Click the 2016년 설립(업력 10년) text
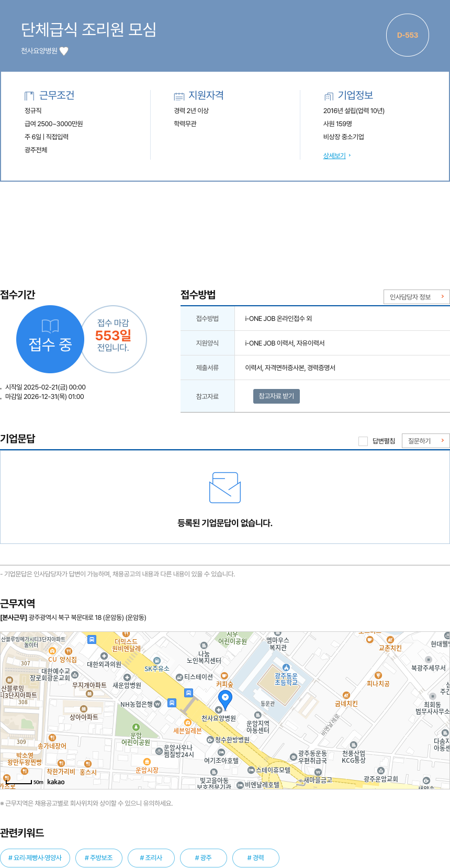The height and width of the screenshot is (868, 450). pyautogui.click(x=354, y=111)
